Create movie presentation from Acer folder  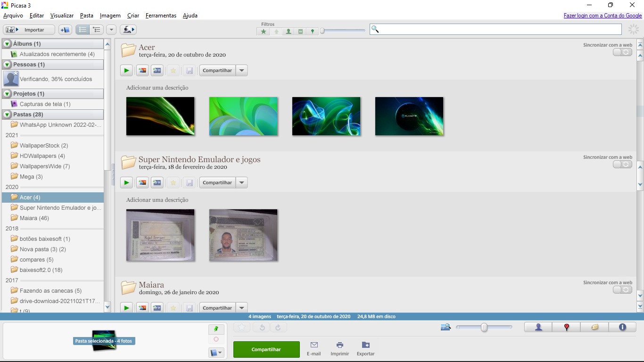157,70
